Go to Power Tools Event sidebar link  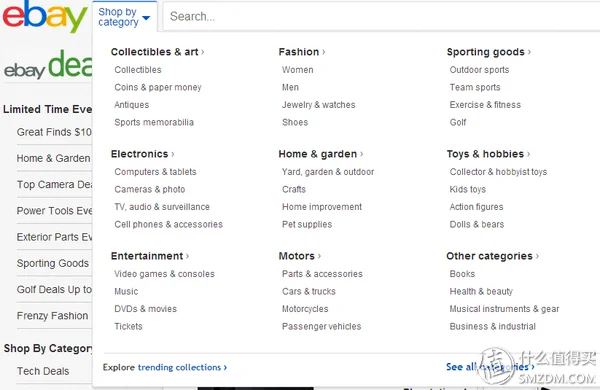click(54, 211)
